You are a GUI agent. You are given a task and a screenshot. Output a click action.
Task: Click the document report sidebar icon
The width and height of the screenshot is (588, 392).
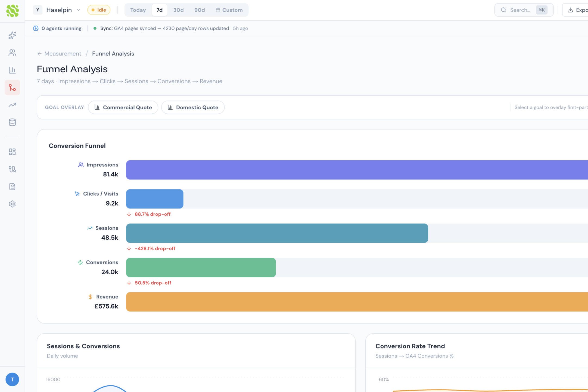pos(12,186)
